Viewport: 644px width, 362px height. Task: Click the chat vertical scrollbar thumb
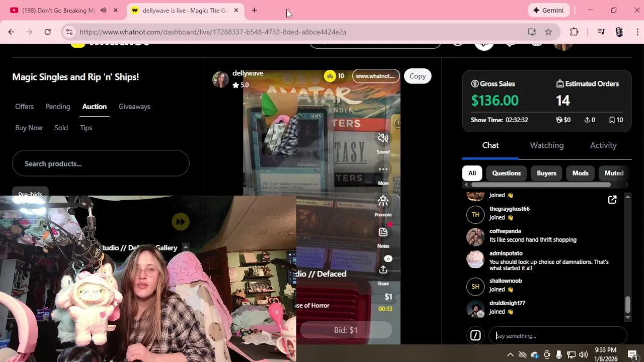pos(627,305)
